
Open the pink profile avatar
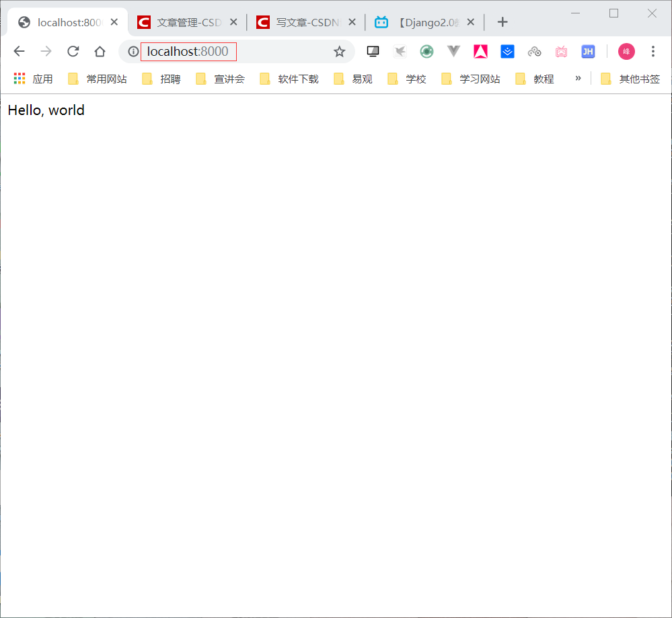626,51
